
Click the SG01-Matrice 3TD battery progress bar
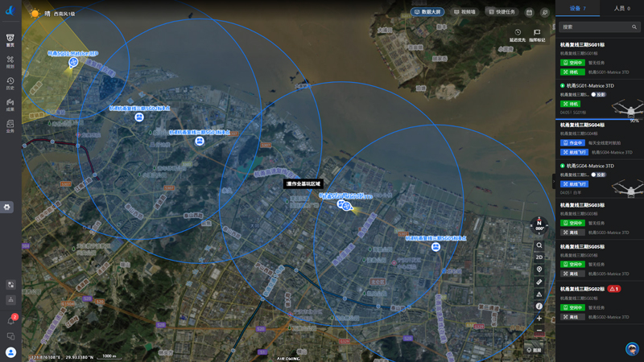click(x=599, y=119)
